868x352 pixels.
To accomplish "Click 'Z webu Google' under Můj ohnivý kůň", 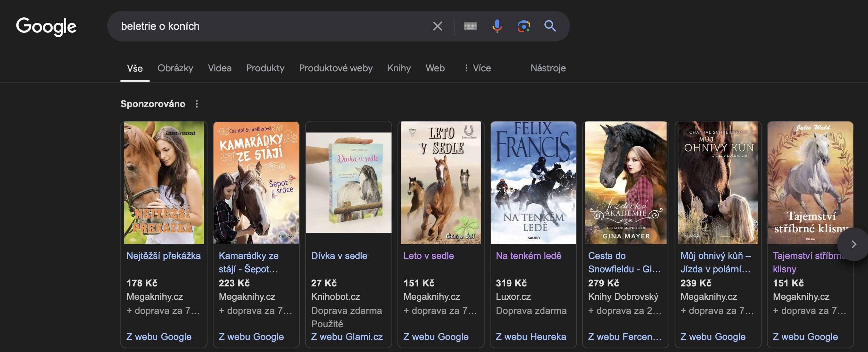I will [x=713, y=337].
